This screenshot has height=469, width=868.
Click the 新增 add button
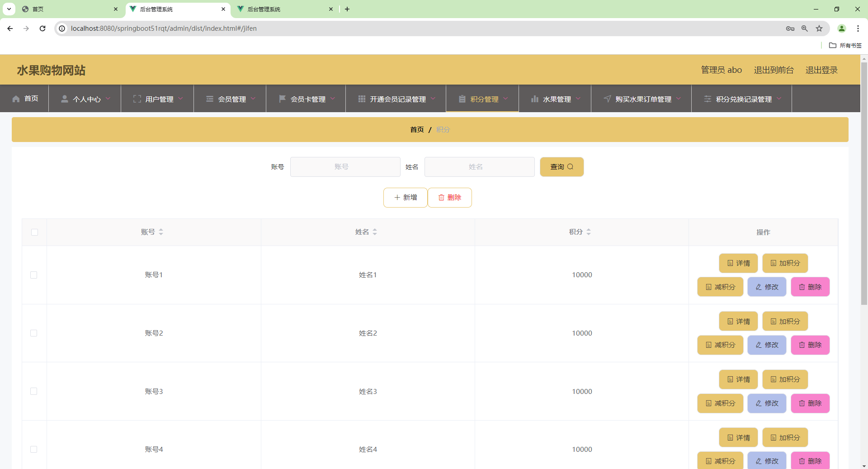point(405,198)
